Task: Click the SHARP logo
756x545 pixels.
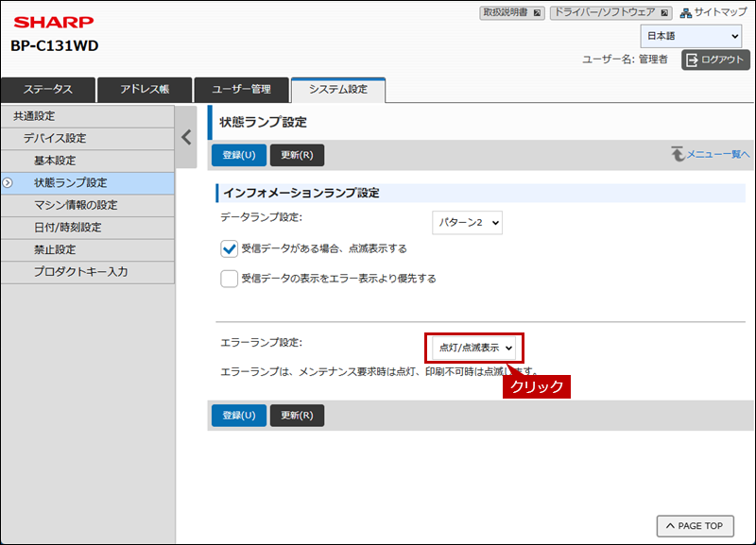Action: coord(53,23)
